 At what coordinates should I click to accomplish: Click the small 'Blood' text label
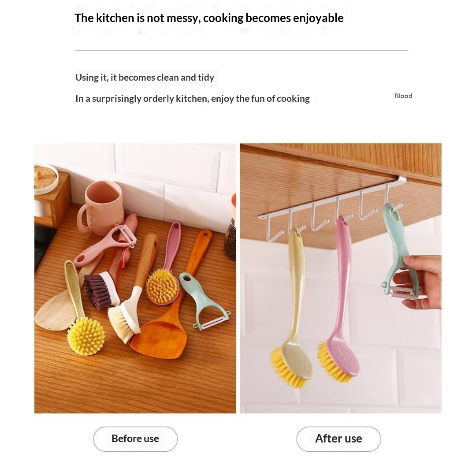(403, 96)
